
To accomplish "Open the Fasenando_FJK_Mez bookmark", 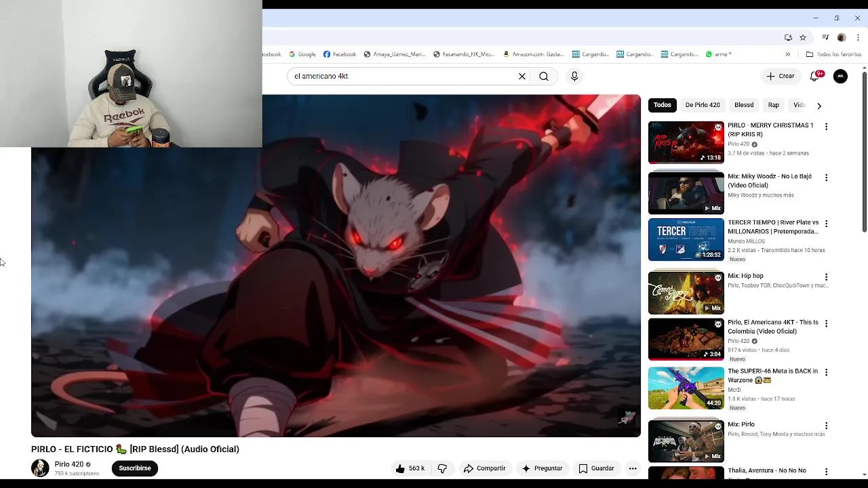I will tap(464, 54).
